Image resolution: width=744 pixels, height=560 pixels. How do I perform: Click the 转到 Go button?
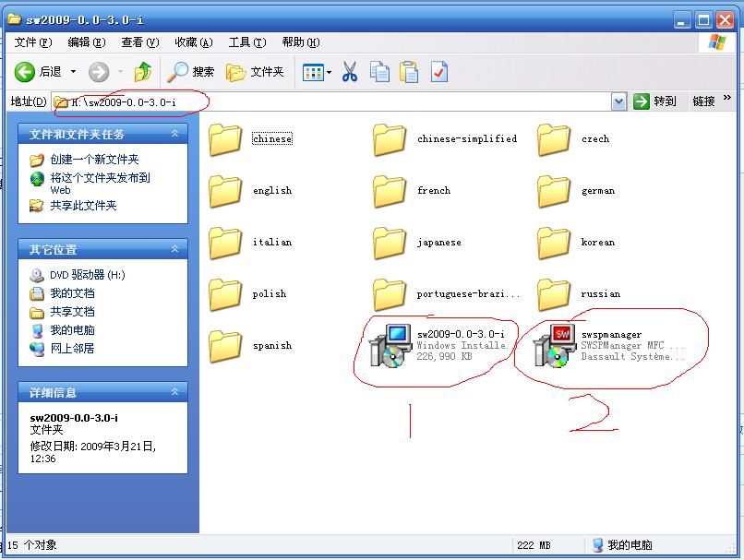coord(654,101)
